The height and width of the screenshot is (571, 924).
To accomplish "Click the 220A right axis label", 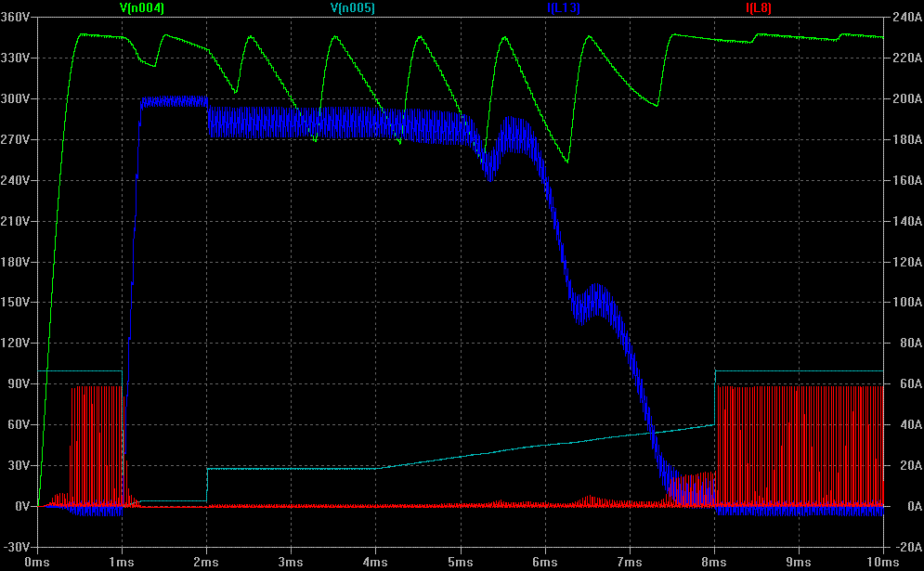I will (x=907, y=58).
